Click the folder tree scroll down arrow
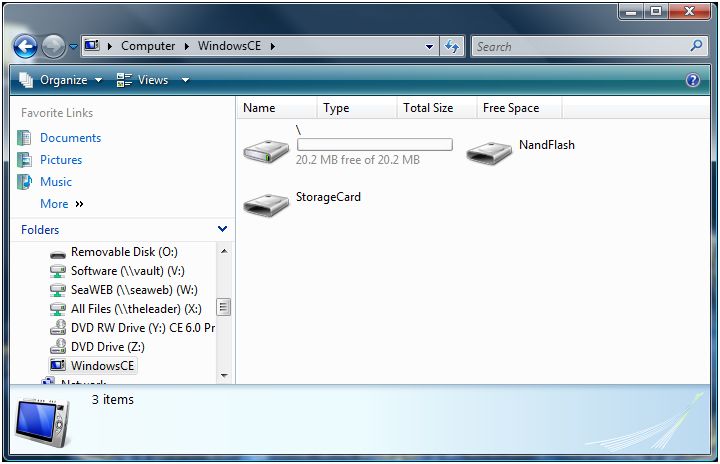 click(224, 377)
